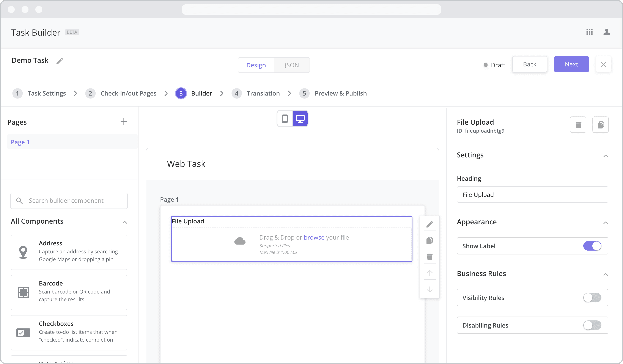Click the Barcode scanner icon

click(23, 293)
